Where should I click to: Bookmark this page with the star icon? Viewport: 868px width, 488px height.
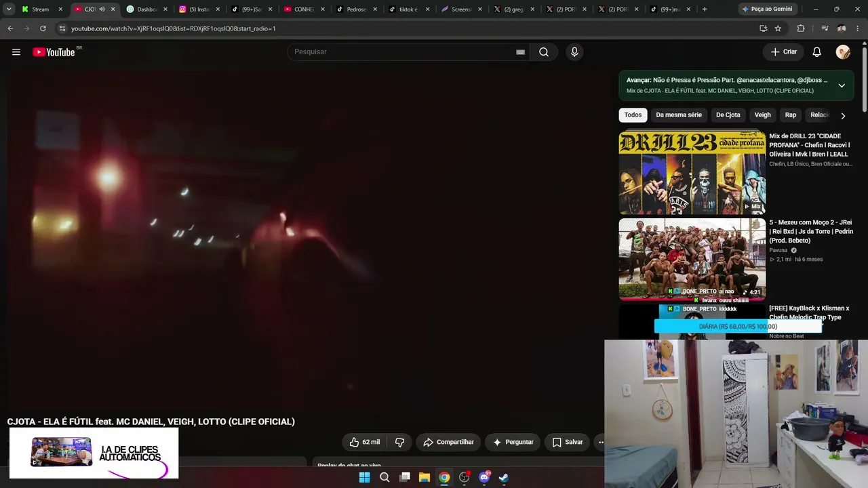pyautogui.click(x=778, y=28)
